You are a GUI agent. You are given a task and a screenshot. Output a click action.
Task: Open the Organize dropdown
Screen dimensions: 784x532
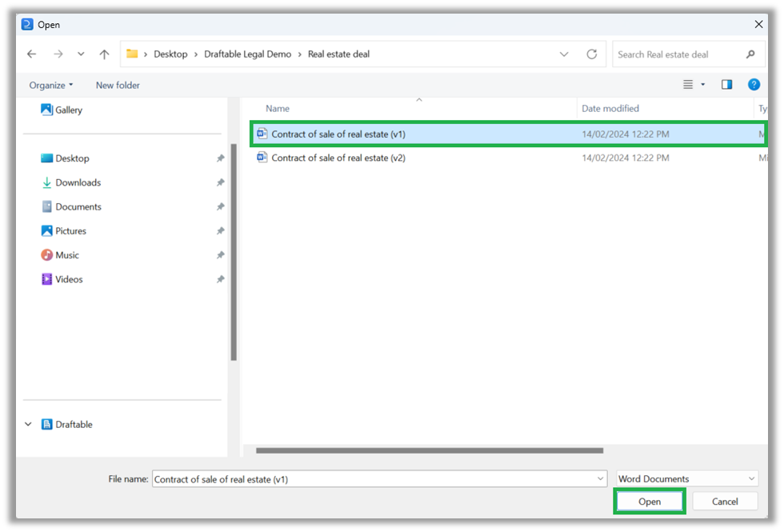50,84
